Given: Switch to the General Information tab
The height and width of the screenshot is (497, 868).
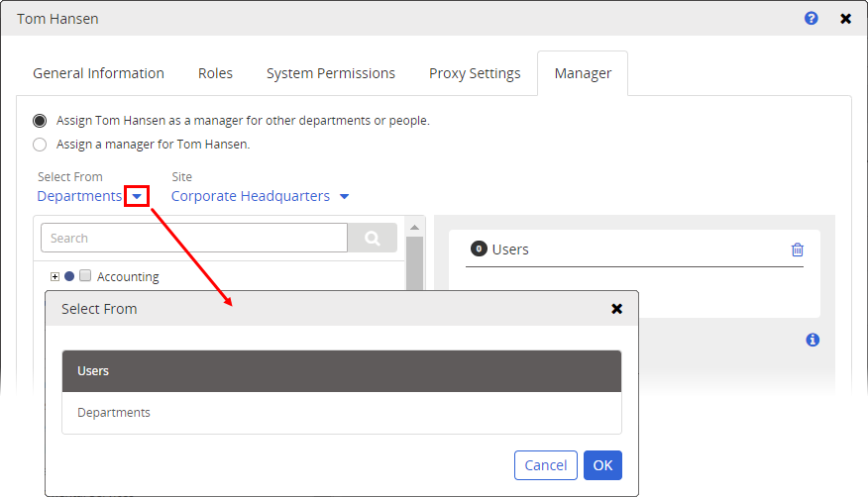Looking at the screenshot, I should 98,73.
